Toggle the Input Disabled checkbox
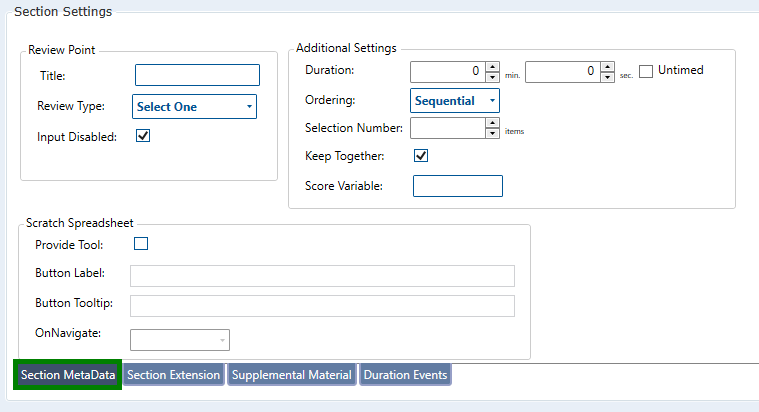This screenshot has height=412, width=759. pos(142,136)
